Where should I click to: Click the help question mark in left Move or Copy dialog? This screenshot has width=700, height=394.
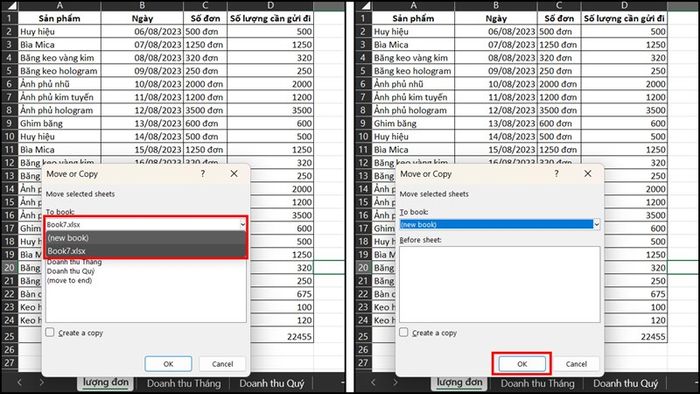click(x=203, y=174)
